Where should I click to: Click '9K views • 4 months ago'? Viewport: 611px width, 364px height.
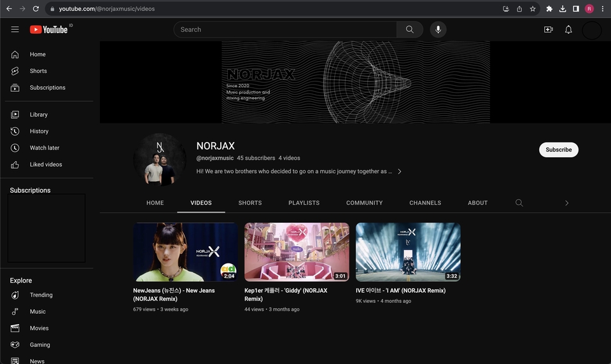383,301
